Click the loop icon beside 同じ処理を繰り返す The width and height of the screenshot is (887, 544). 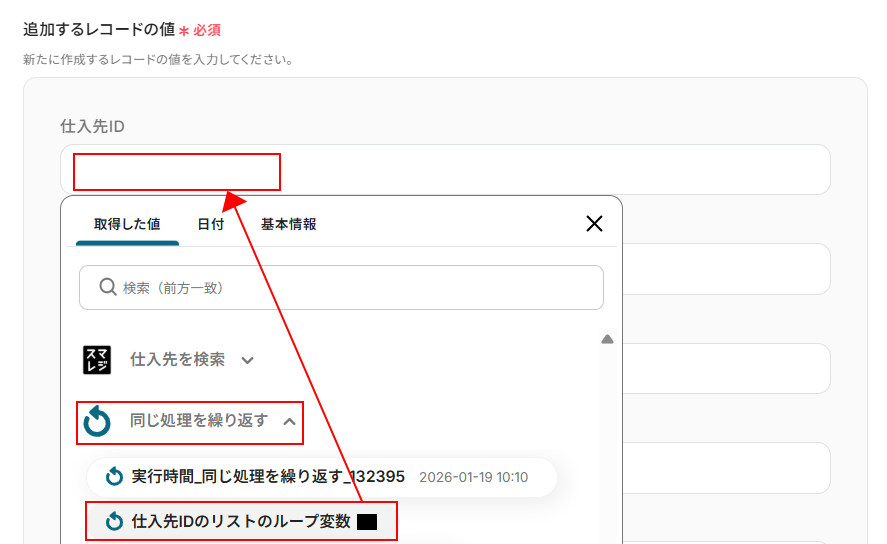(97, 421)
